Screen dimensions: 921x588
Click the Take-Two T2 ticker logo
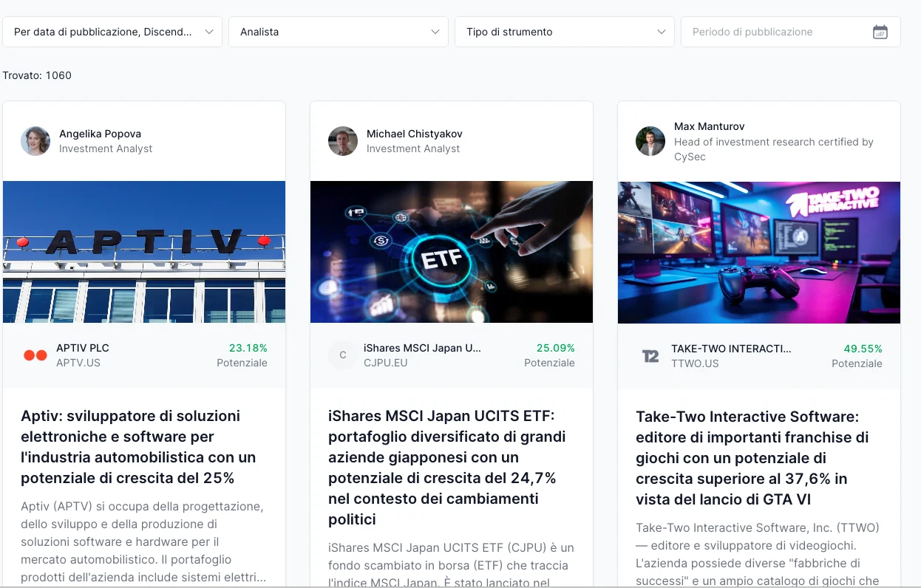(x=650, y=356)
